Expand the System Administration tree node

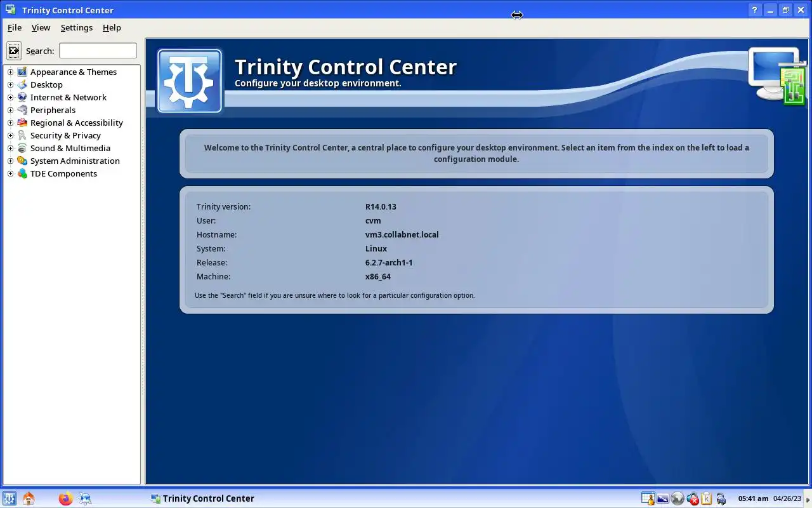tap(10, 161)
